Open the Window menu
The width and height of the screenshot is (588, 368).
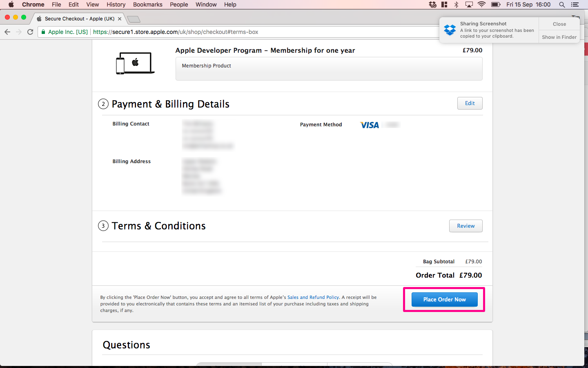(206, 4)
